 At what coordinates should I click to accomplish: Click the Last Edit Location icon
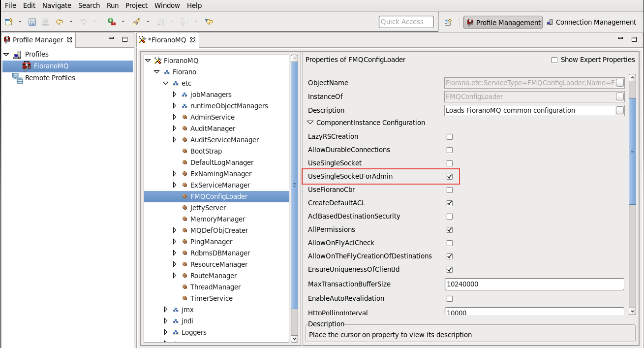(209, 22)
